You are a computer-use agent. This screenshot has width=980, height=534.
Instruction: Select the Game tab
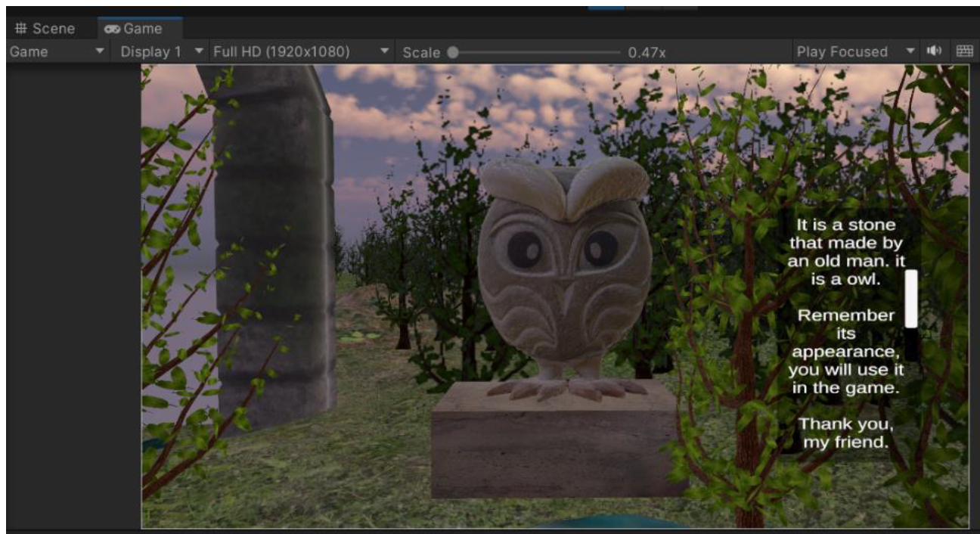click(x=134, y=29)
